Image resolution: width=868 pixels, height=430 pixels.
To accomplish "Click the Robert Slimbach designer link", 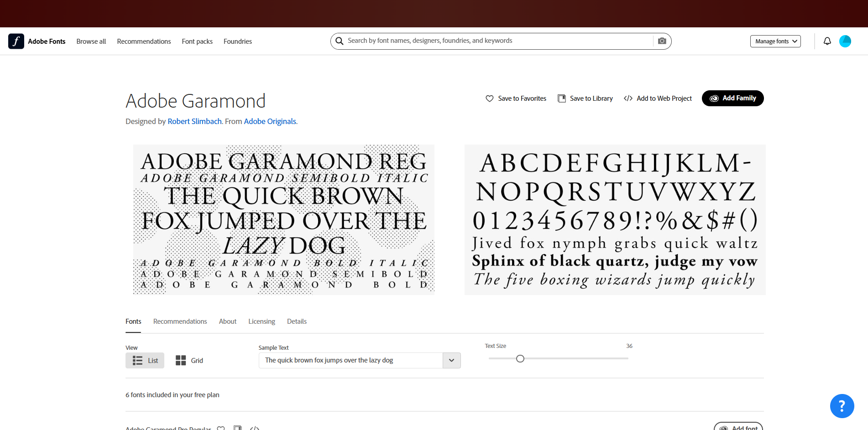I will (x=194, y=121).
